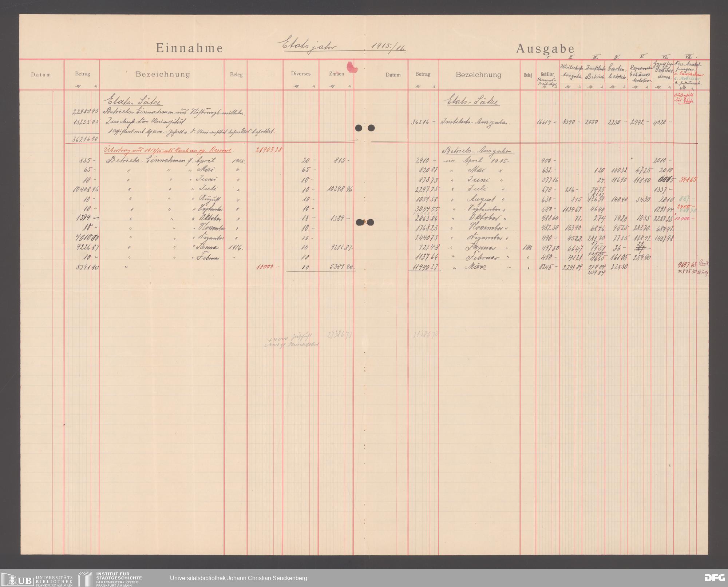Click the red ink stain above Zinsen

pyautogui.click(x=352, y=67)
